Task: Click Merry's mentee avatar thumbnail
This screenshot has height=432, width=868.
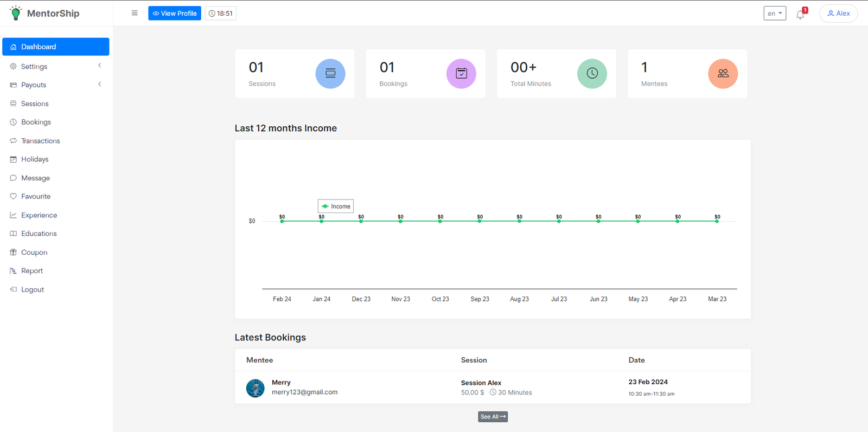Action: click(255, 388)
